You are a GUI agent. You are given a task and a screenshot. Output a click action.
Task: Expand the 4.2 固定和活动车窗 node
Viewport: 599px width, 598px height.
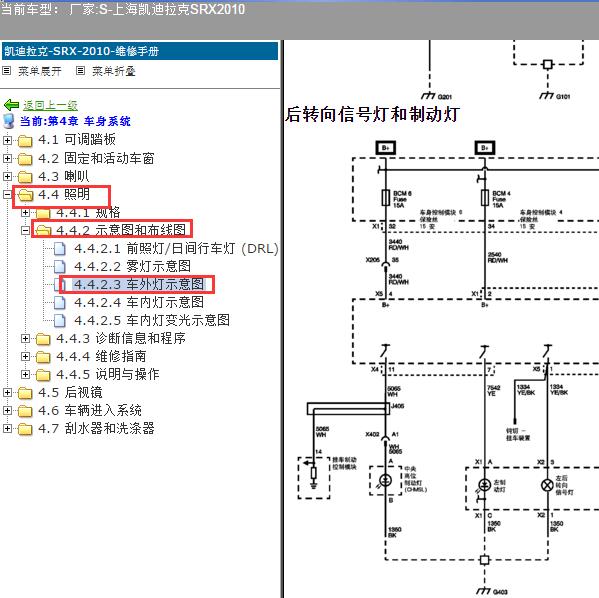pyautogui.click(x=7, y=158)
